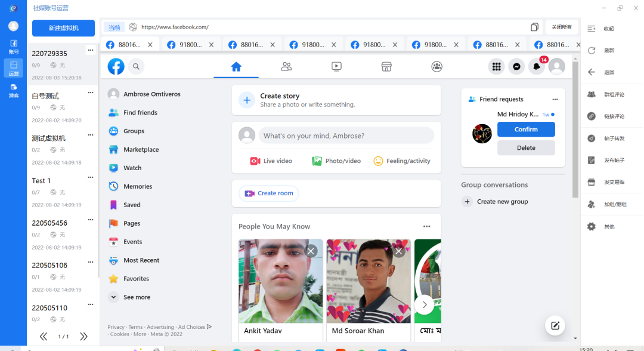Click the 新建虚拟机 button
The height and width of the screenshot is (351, 644).
point(63,28)
